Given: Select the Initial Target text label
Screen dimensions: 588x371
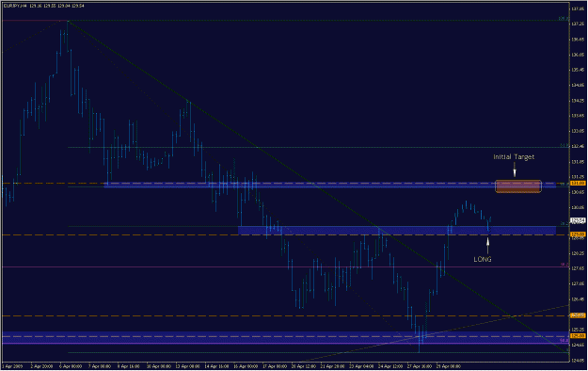Looking at the screenshot, I should (x=514, y=157).
